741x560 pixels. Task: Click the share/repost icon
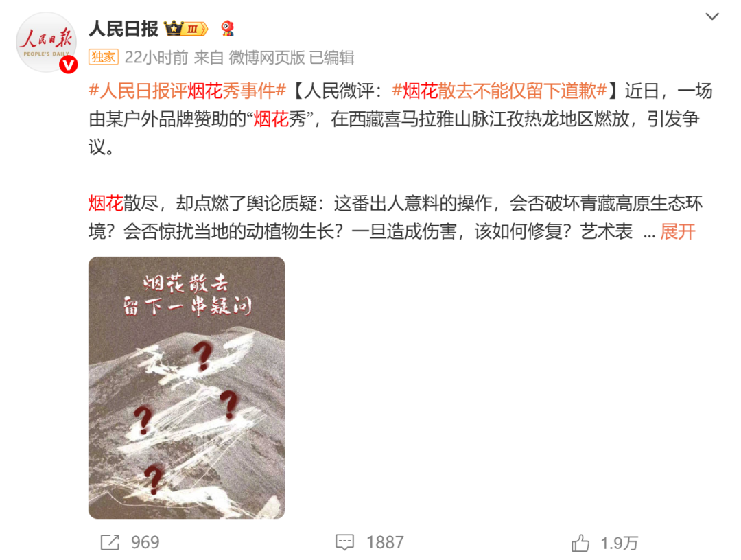pyautogui.click(x=110, y=542)
